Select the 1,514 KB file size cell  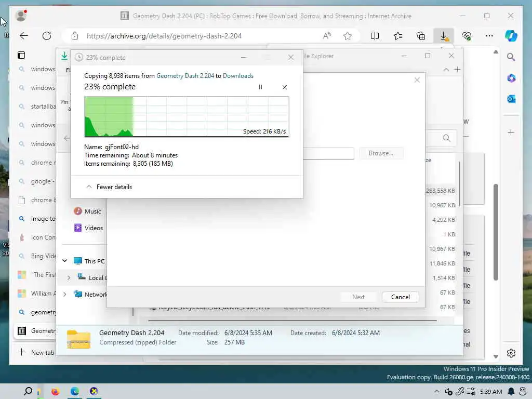444,278
